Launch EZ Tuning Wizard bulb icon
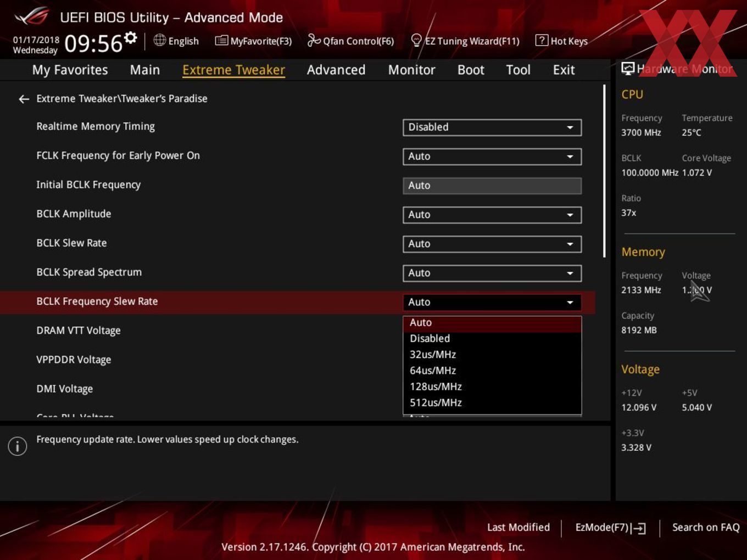This screenshot has height=560, width=747. (416, 40)
